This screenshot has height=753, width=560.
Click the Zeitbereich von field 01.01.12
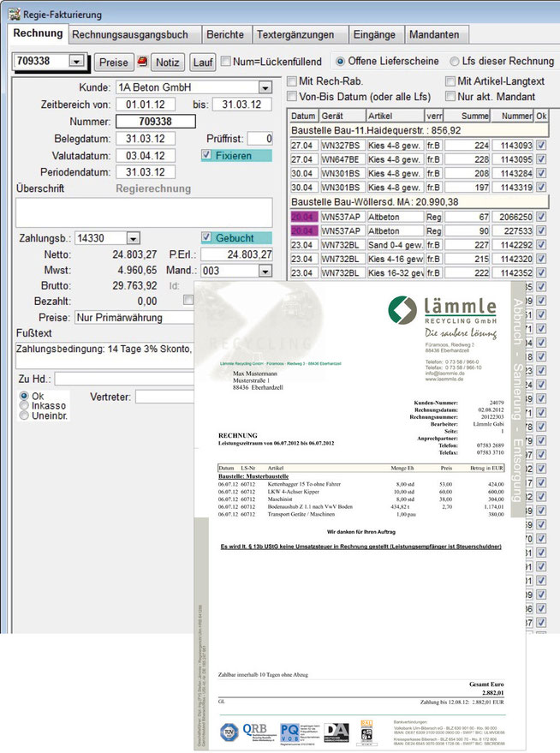(x=146, y=105)
